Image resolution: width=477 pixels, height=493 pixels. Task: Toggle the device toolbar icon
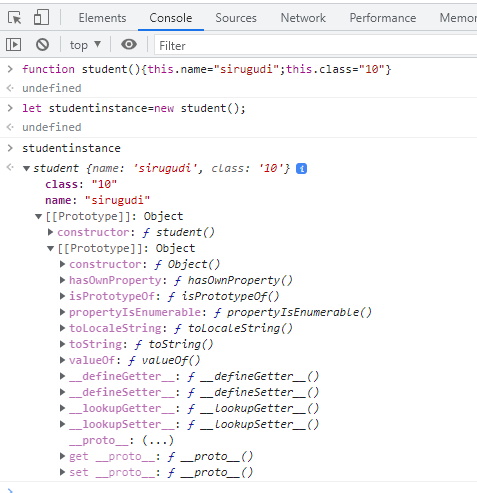(x=41, y=17)
